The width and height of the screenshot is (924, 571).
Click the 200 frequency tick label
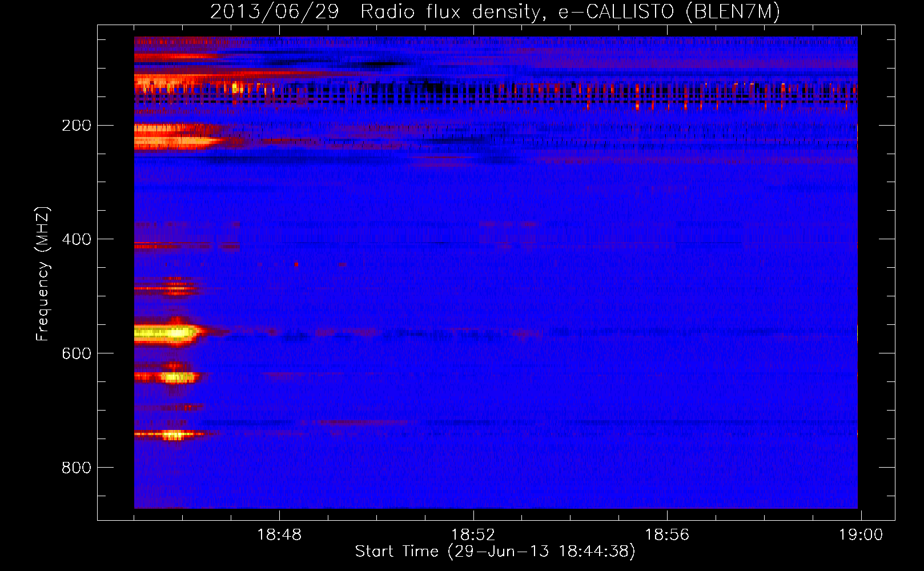click(77, 125)
